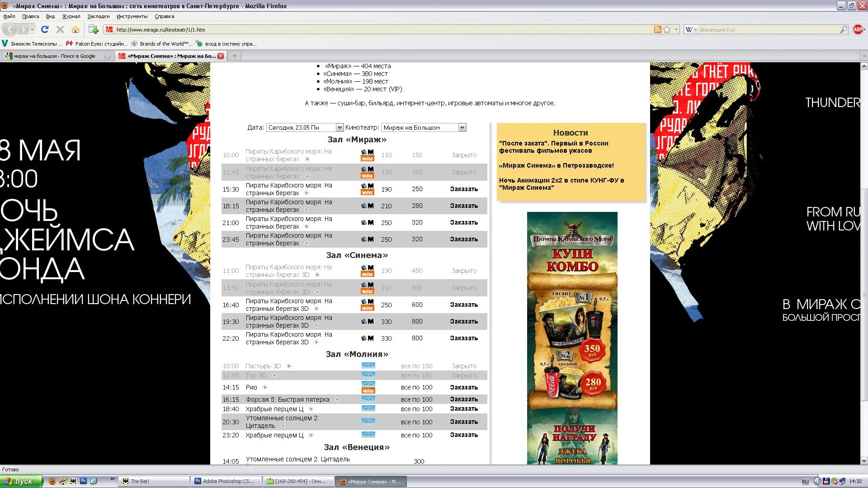
Task: Click Заказать for 20:30 Утомленные солнцем 2
Action: [464, 422]
